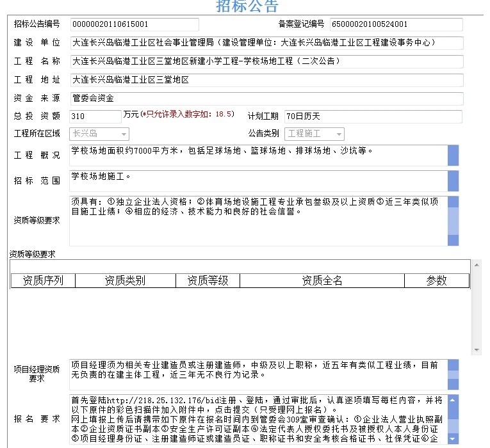Click the 工程名称 text field
The image size is (490, 448).
[x=267, y=61]
